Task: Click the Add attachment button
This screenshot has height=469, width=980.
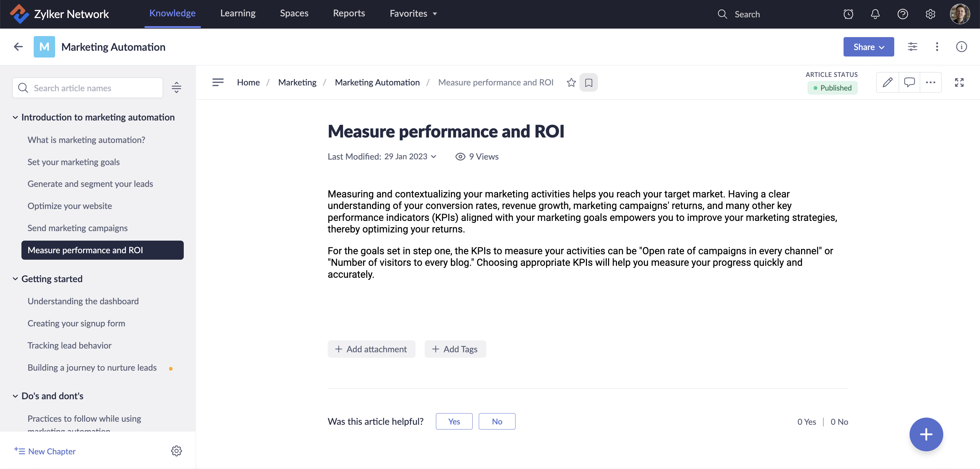Action: [371, 349]
